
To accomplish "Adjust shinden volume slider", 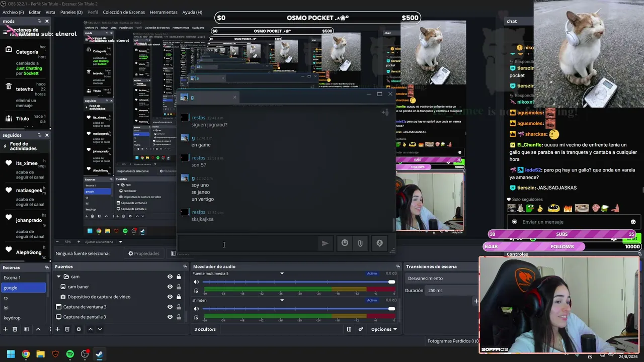I will 298,309.
